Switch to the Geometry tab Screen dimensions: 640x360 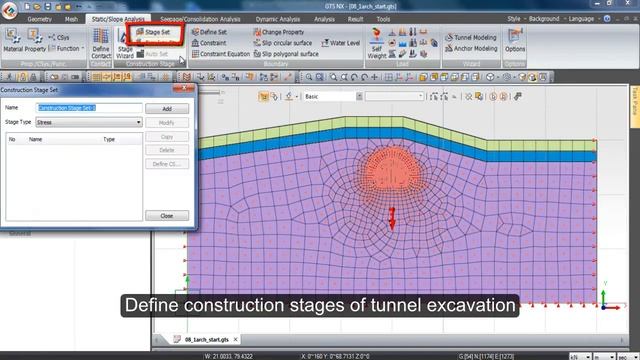[39, 19]
